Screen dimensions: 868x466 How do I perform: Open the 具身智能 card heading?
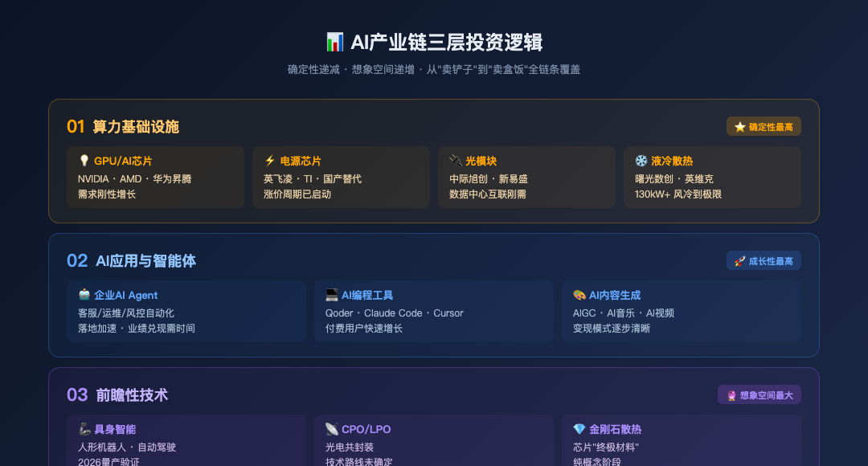coord(115,430)
